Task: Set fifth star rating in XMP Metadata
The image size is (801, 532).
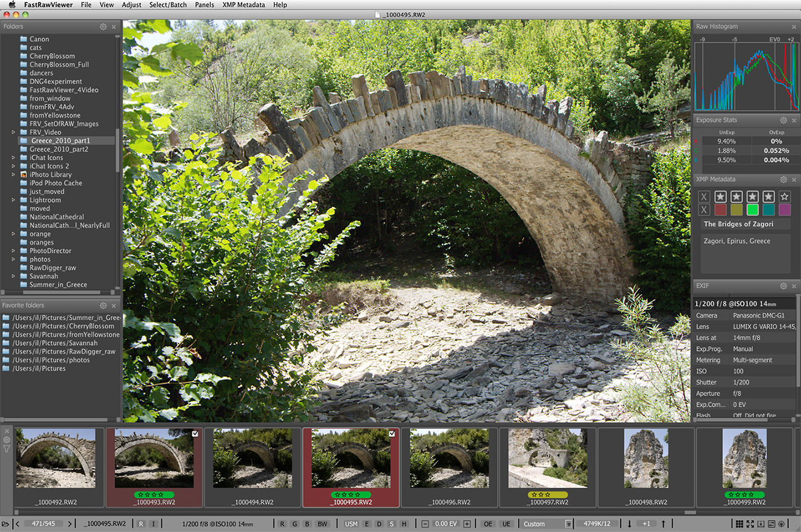Action: click(784, 196)
